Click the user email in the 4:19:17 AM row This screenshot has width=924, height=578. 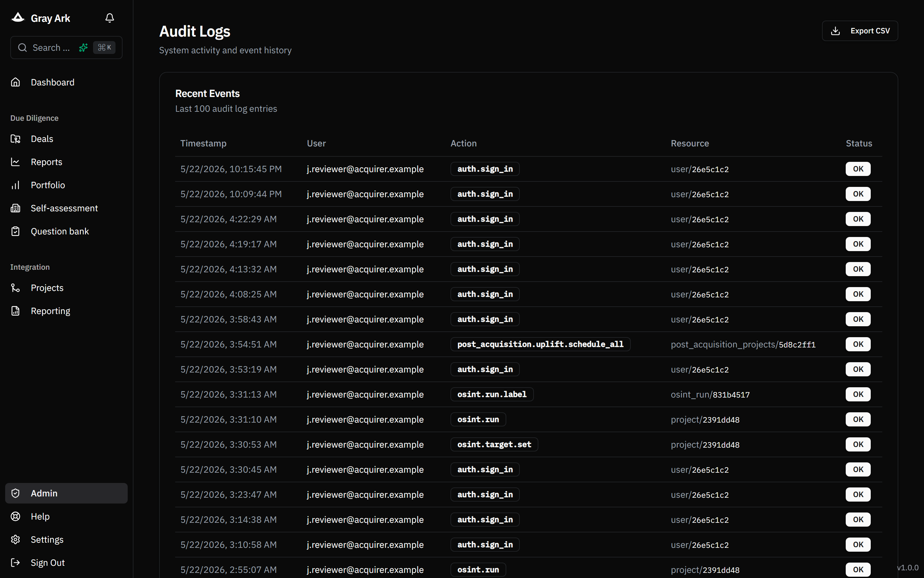click(x=365, y=244)
